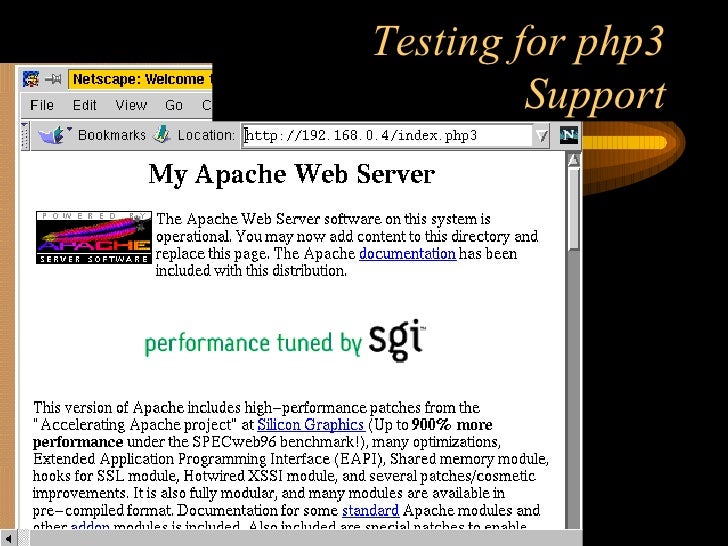
Task: Click into the Location URL field
Action: point(388,136)
